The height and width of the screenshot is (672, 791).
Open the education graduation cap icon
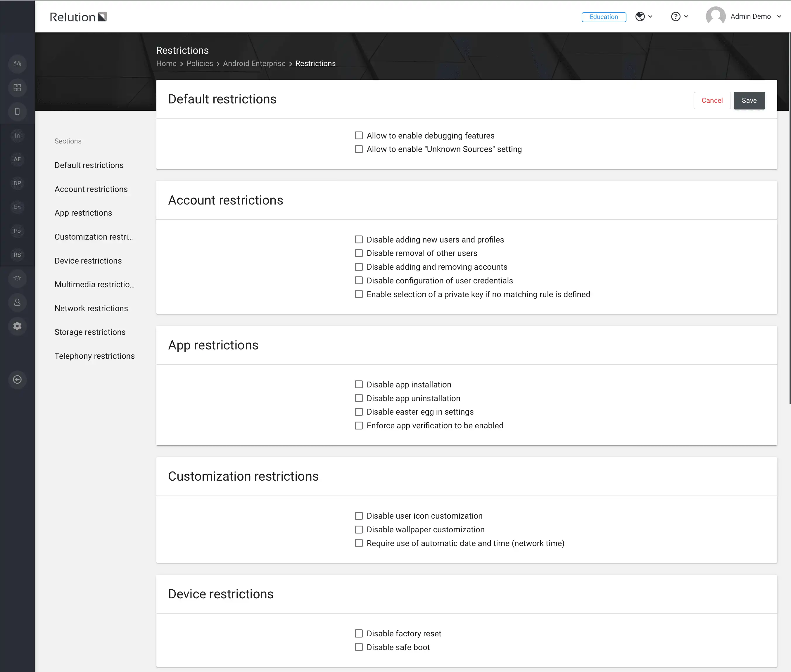pyautogui.click(x=17, y=278)
